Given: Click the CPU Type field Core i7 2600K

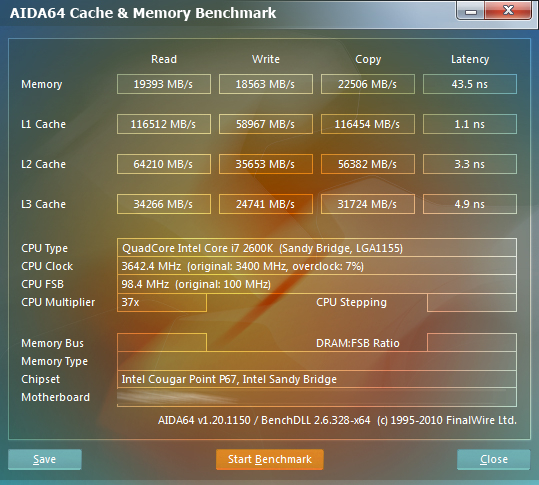Looking at the screenshot, I should [317, 248].
